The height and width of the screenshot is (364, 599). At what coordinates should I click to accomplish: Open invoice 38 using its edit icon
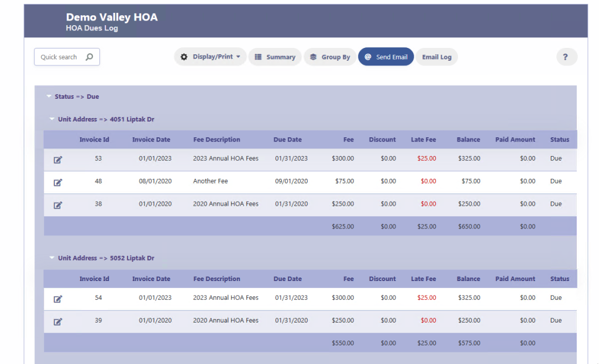click(x=57, y=204)
